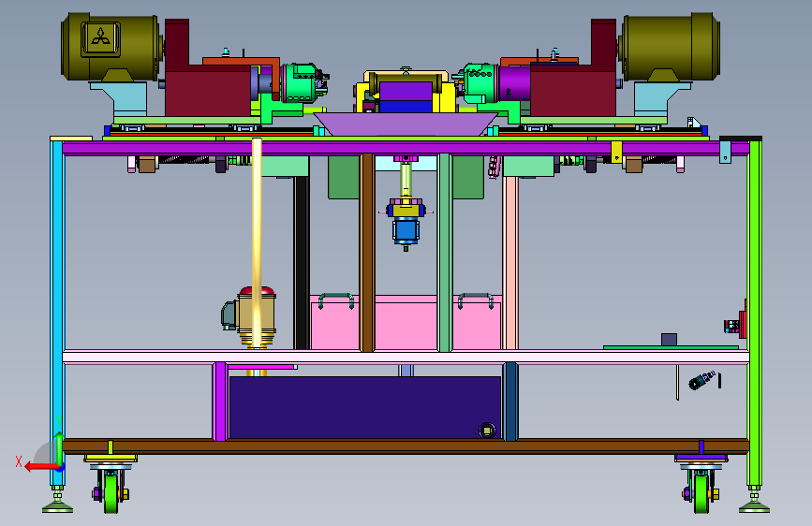
Task: Select the bright green right frame leg
Action: pos(755,313)
